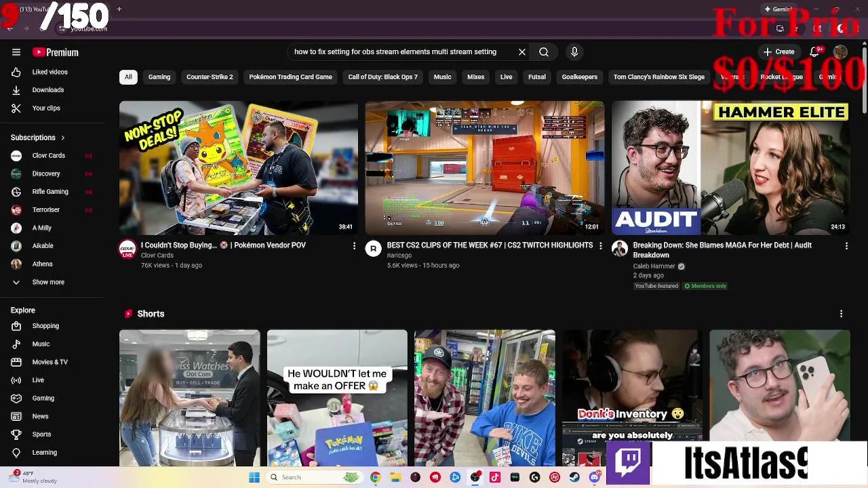Open Windows Start menu
The width and height of the screenshot is (868, 488).
coord(254,477)
